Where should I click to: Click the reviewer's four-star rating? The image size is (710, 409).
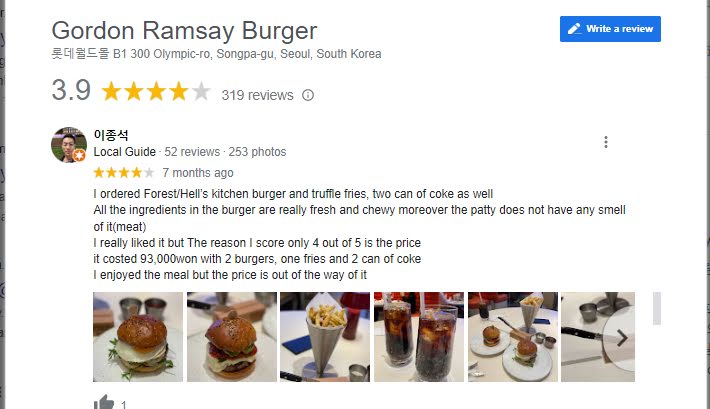pyautogui.click(x=124, y=173)
